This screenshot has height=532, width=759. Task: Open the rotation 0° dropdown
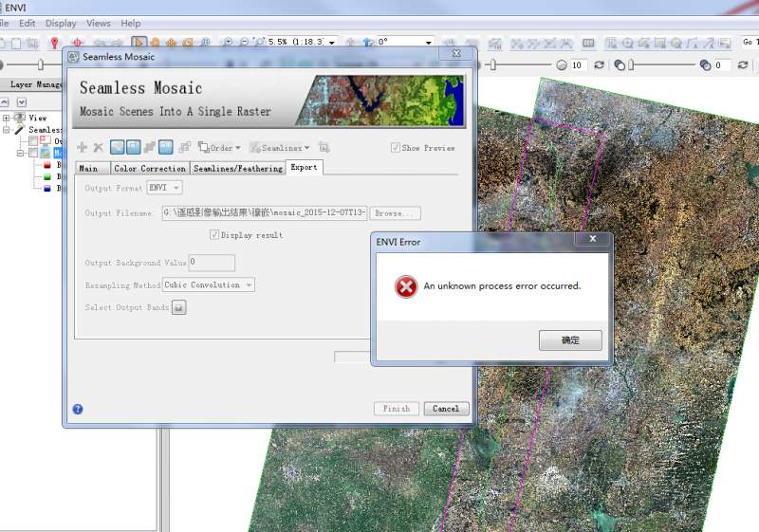(429, 43)
